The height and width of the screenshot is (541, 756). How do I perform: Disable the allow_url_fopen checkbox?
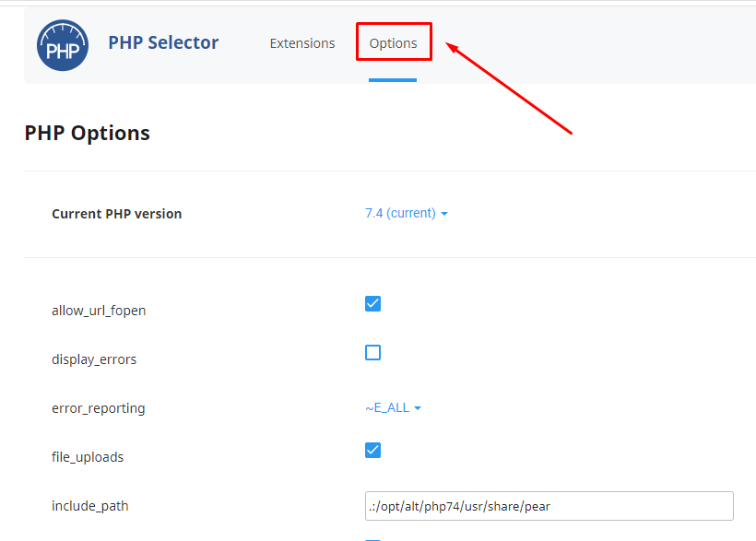pyautogui.click(x=372, y=303)
